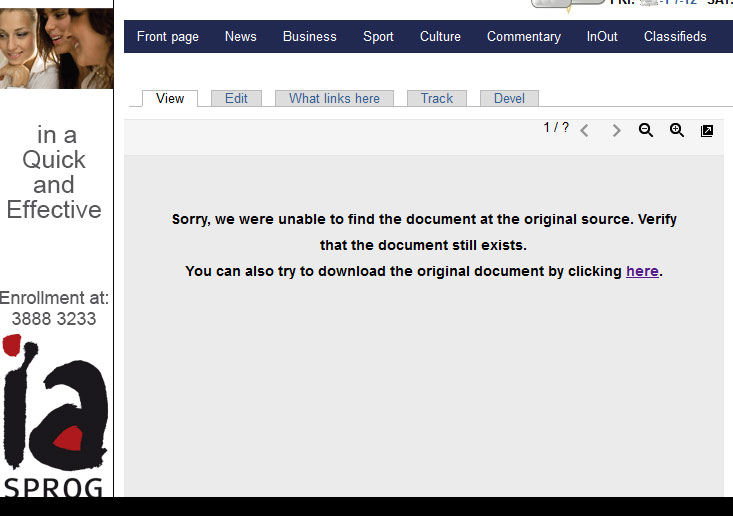Go to the News section
This screenshot has width=733, height=516.
[240, 36]
